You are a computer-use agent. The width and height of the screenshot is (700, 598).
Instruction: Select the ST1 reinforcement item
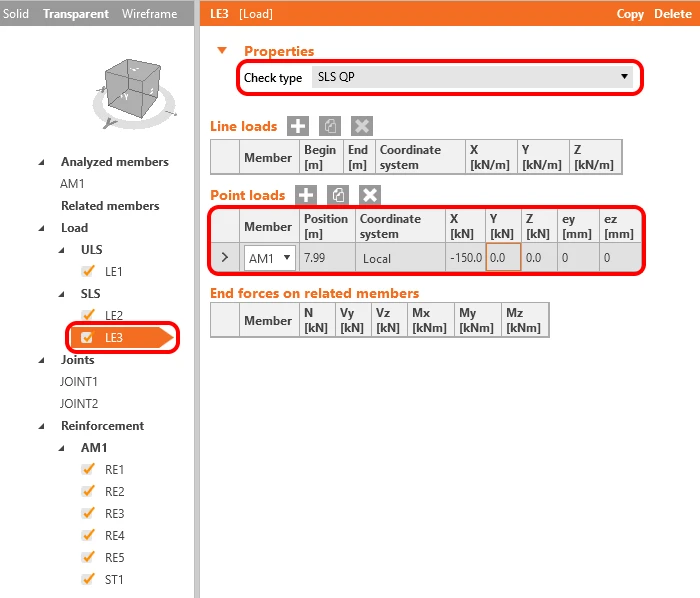coord(114,580)
